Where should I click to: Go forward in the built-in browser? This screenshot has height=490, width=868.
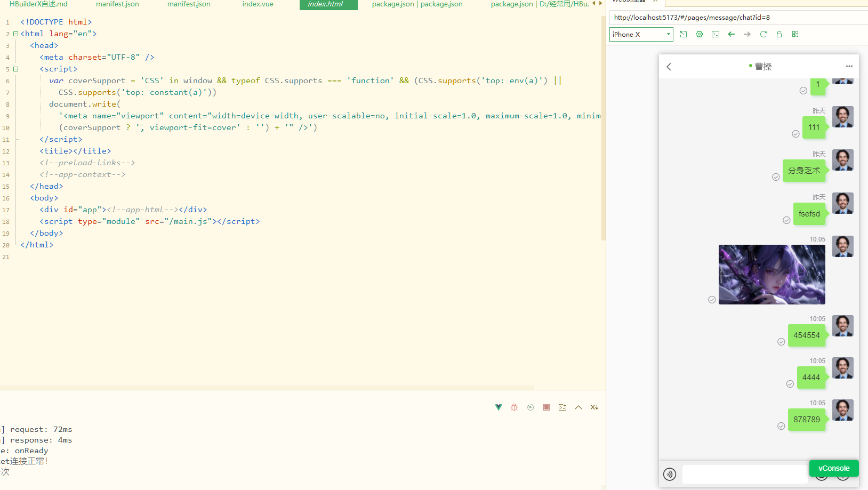[x=747, y=34]
